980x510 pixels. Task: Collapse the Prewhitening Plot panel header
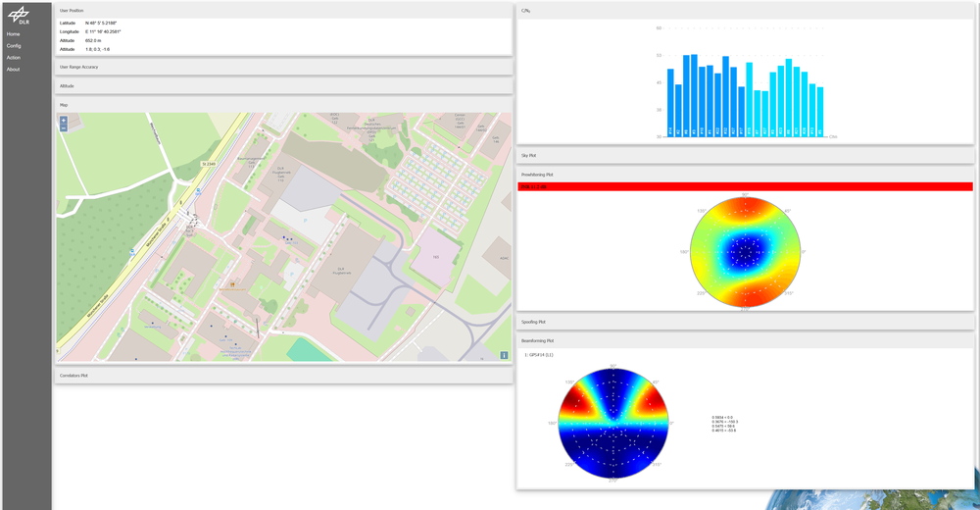click(x=745, y=175)
